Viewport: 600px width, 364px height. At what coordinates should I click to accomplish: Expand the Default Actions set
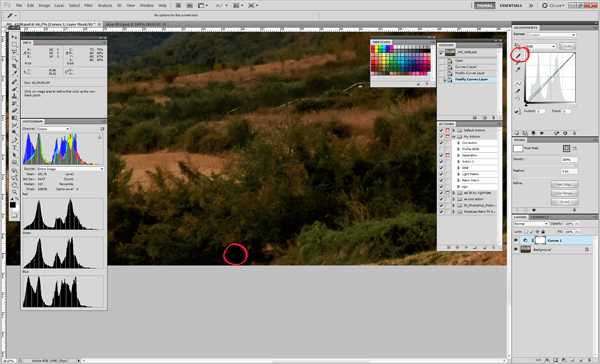pos(454,130)
